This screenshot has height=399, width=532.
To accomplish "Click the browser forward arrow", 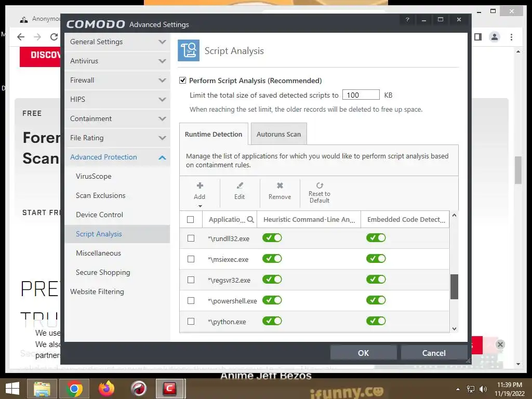I will click(x=37, y=37).
